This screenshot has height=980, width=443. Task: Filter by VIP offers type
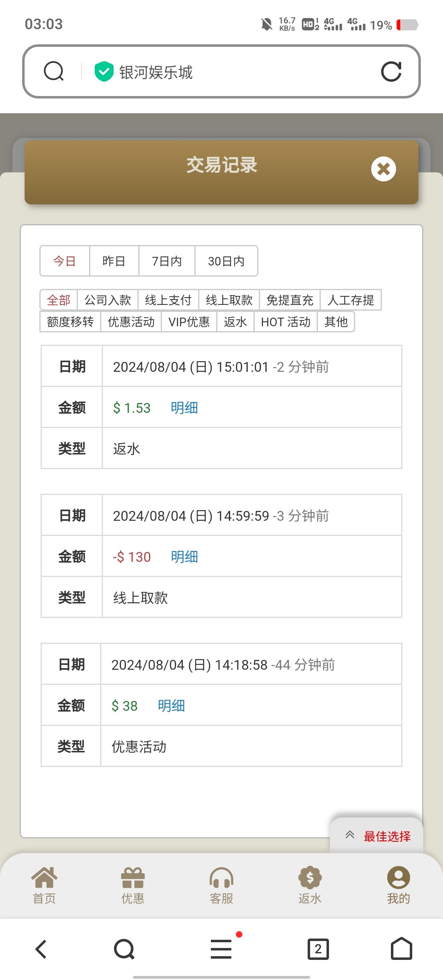189,322
